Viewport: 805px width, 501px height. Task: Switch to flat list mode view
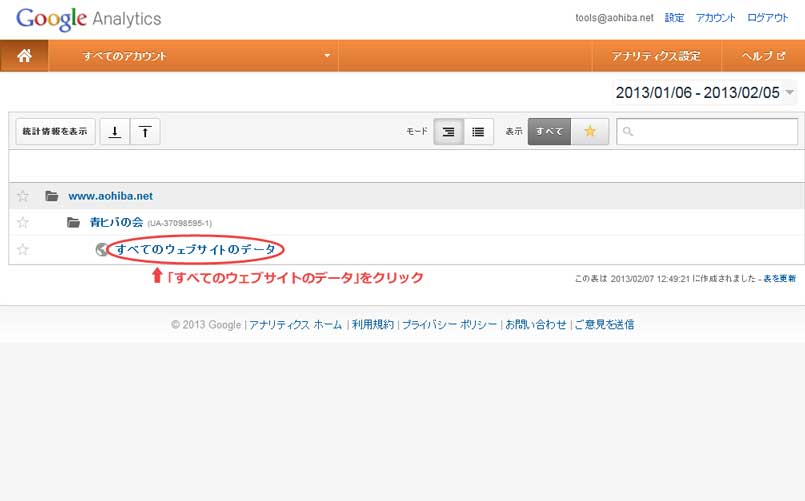(x=478, y=132)
